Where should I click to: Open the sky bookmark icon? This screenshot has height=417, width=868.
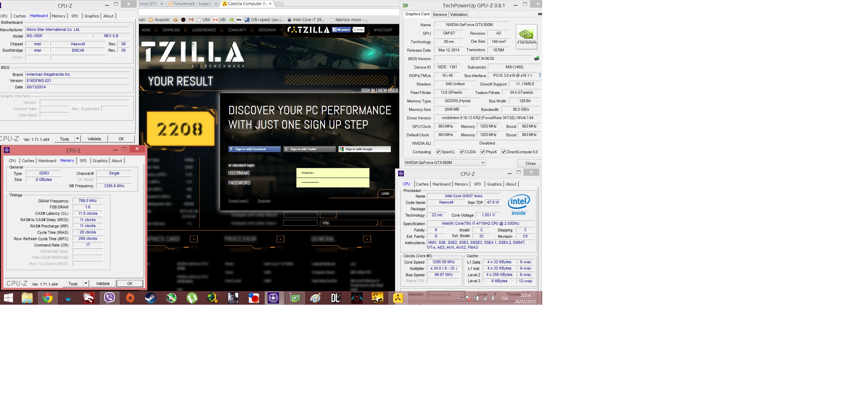[x=239, y=20]
